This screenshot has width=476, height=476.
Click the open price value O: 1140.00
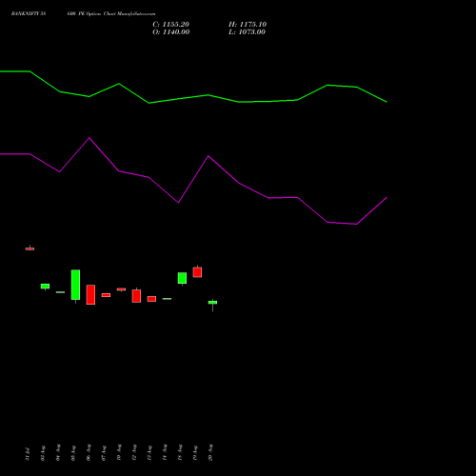tap(171, 32)
